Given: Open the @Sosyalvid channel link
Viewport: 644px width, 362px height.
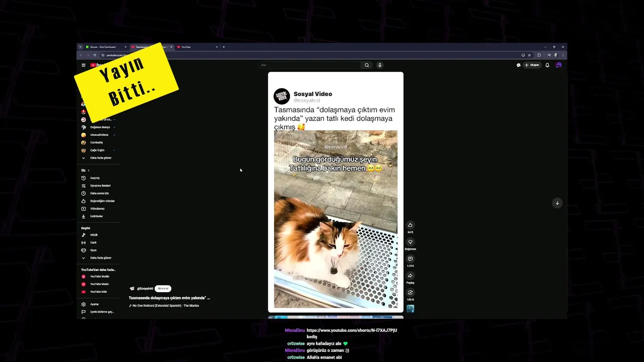Looking at the screenshot, I should point(145,289).
